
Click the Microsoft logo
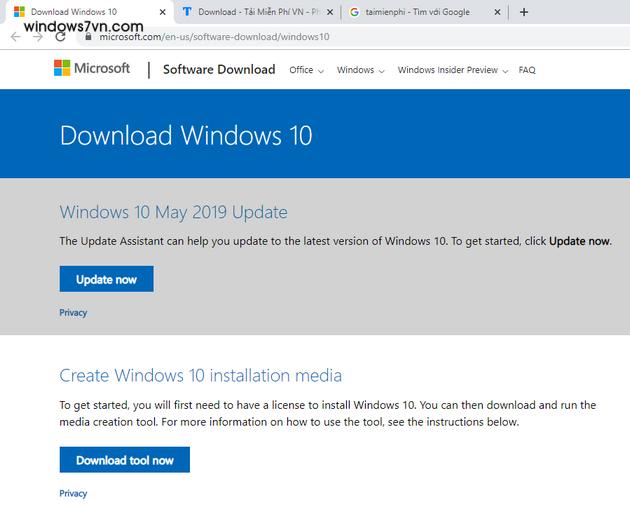pyautogui.click(x=92, y=69)
